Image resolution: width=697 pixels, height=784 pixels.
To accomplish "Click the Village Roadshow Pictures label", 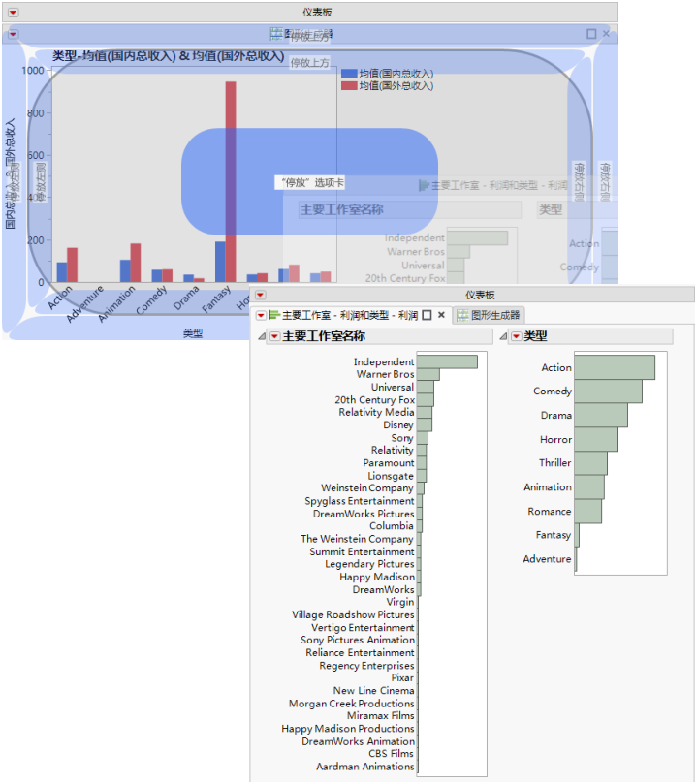I will pyautogui.click(x=353, y=615).
